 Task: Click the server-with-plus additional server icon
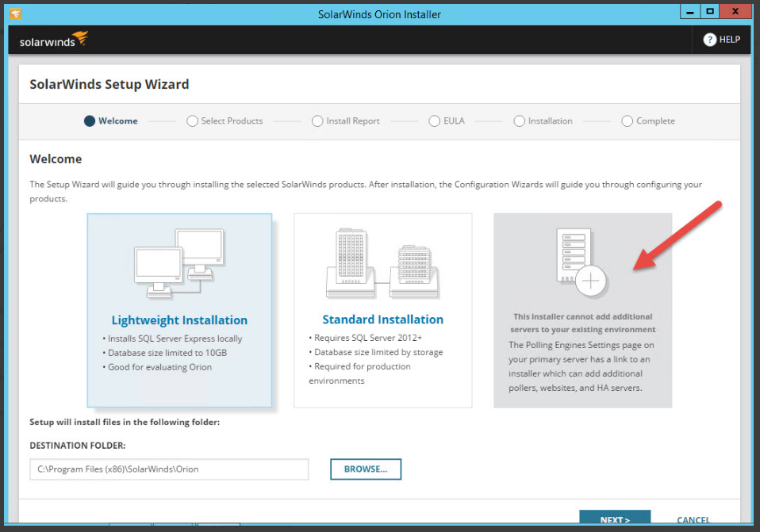click(x=582, y=262)
